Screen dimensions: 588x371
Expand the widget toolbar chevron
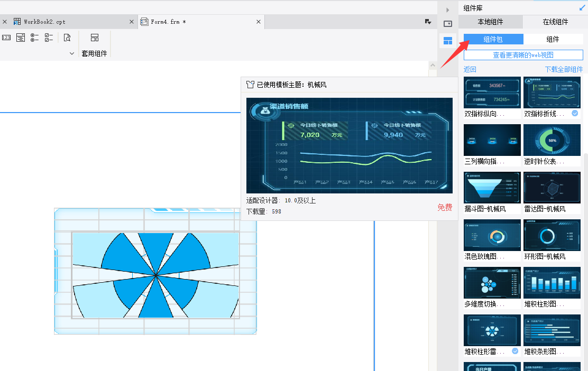click(72, 53)
